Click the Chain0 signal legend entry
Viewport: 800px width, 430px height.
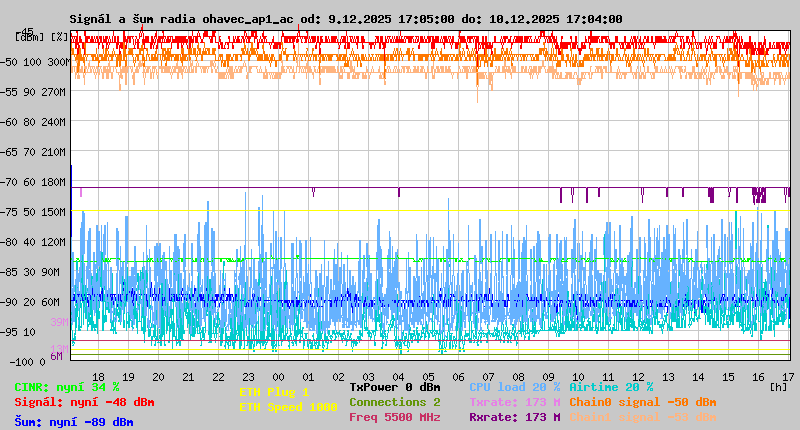pos(642,402)
